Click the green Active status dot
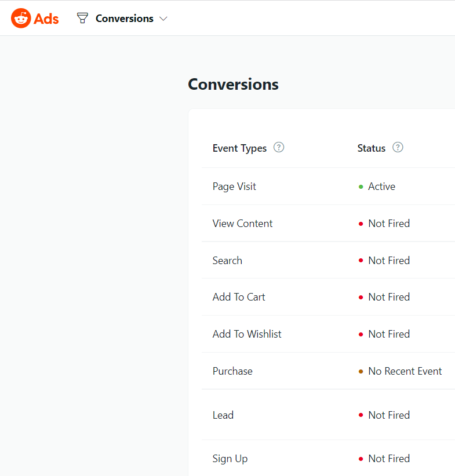This screenshot has width=455, height=476. (361, 186)
